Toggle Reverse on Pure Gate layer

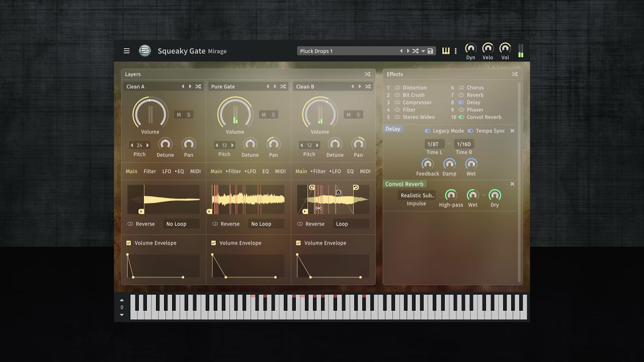215,224
